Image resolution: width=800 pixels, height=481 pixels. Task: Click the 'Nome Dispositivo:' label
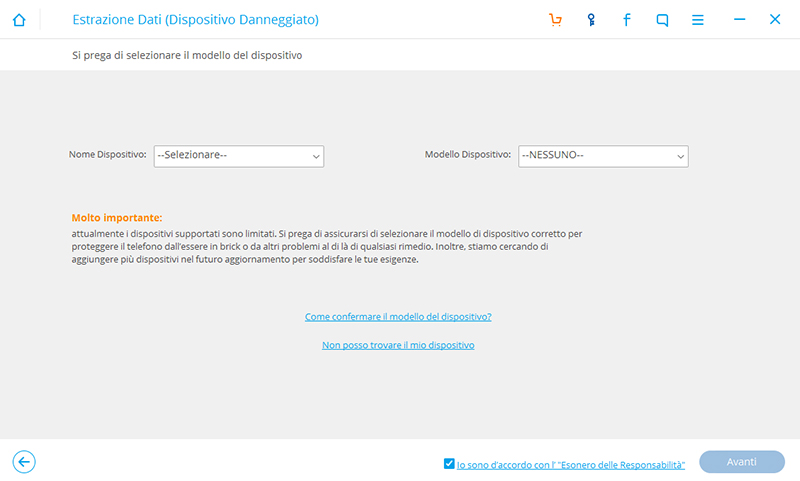pyautogui.click(x=108, y=155)
